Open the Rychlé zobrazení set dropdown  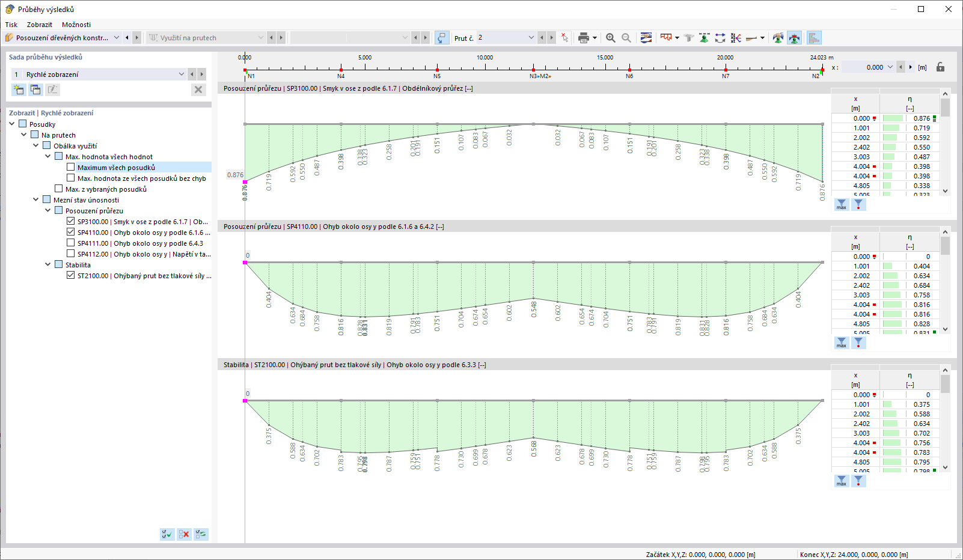pos(182,74)
